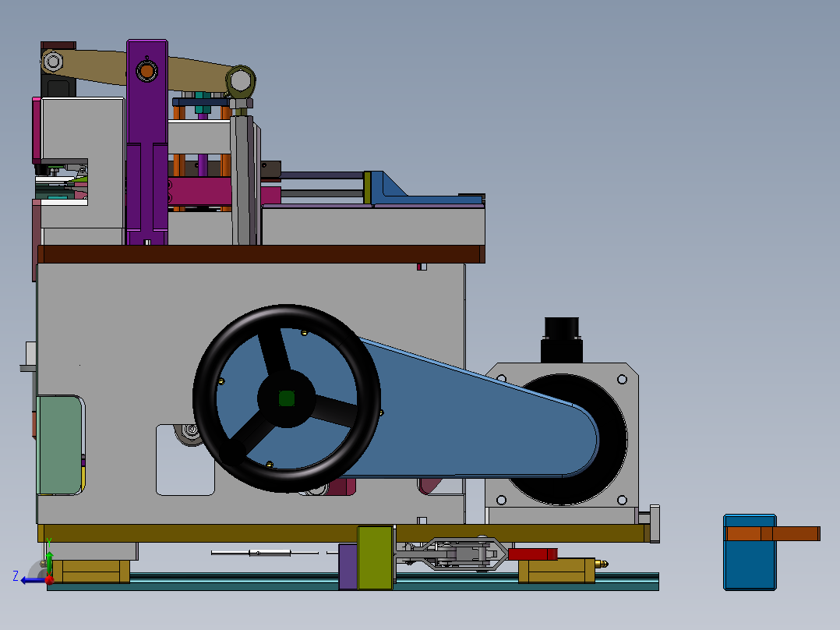Select the small knob at base plate's right end

click(x=654, y=523)
